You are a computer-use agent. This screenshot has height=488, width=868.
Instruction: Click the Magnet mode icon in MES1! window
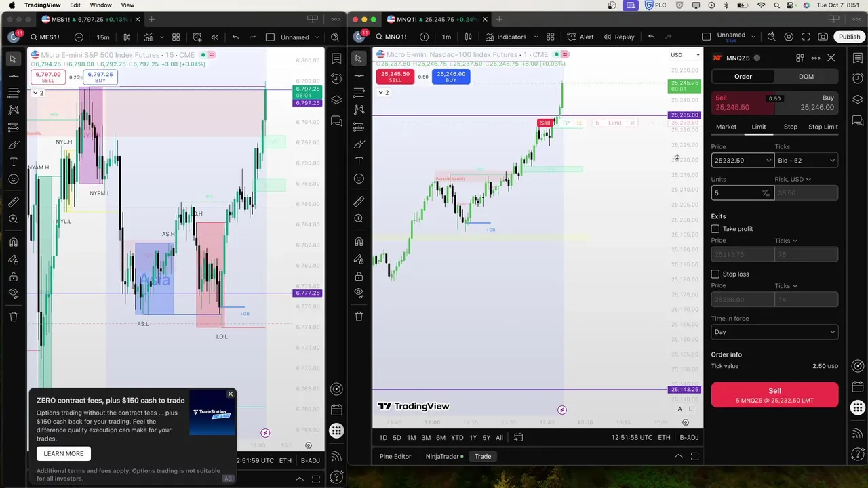(13, 242)
